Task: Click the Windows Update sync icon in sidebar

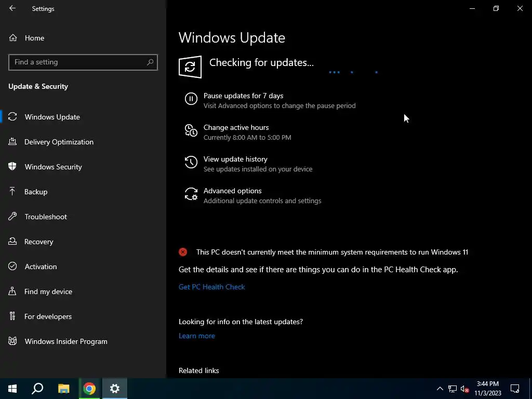Action: coord(12,117)
